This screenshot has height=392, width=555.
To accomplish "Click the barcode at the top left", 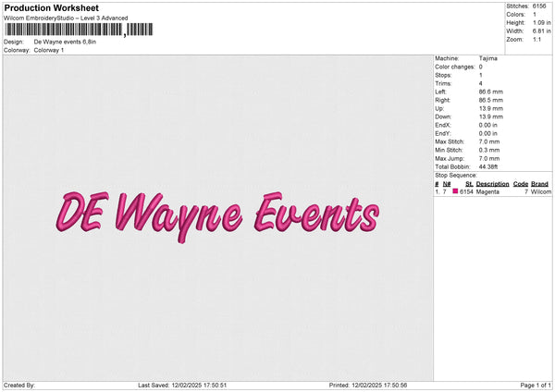I will coord(79,30).
